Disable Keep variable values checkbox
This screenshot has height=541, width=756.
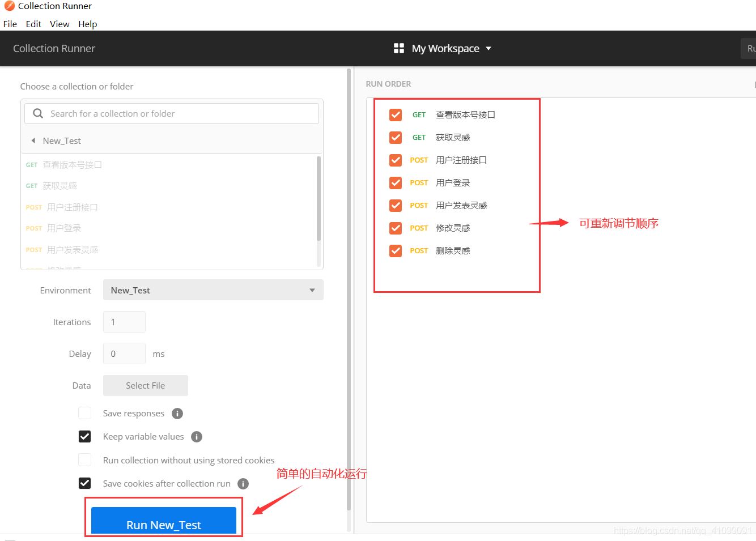click(x=84, y=437)
